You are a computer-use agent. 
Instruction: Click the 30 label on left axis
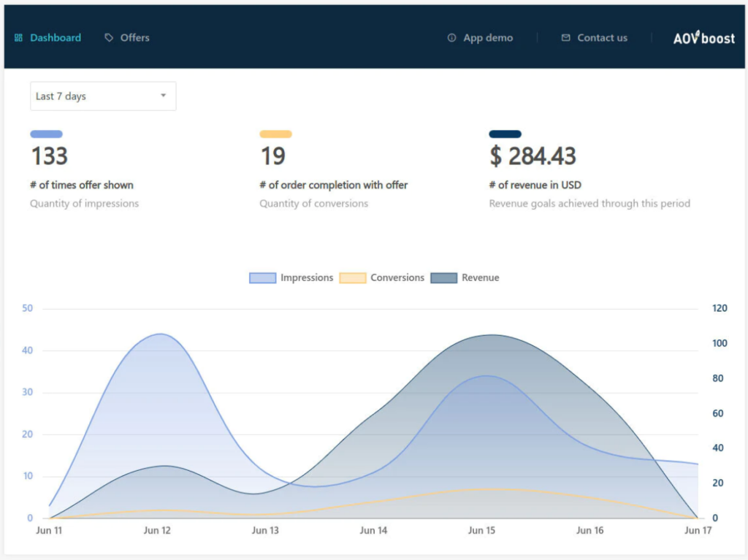coord(28,392)
